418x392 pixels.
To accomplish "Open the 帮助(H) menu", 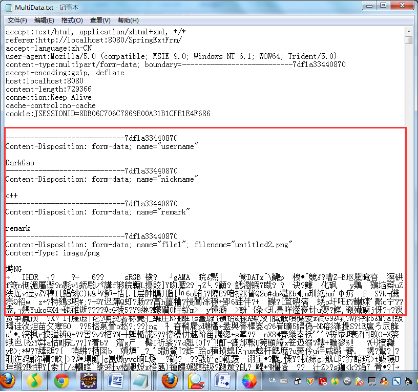I will tap(128, 21).
